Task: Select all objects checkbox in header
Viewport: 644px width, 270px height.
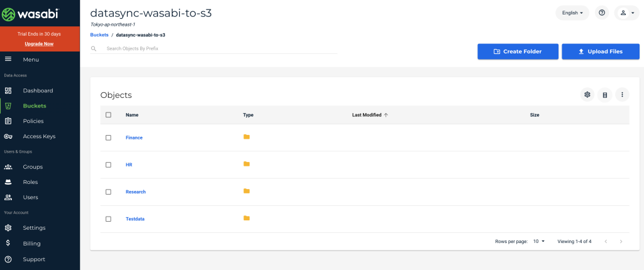Action: pyautogui.click(x=108, y=115)
